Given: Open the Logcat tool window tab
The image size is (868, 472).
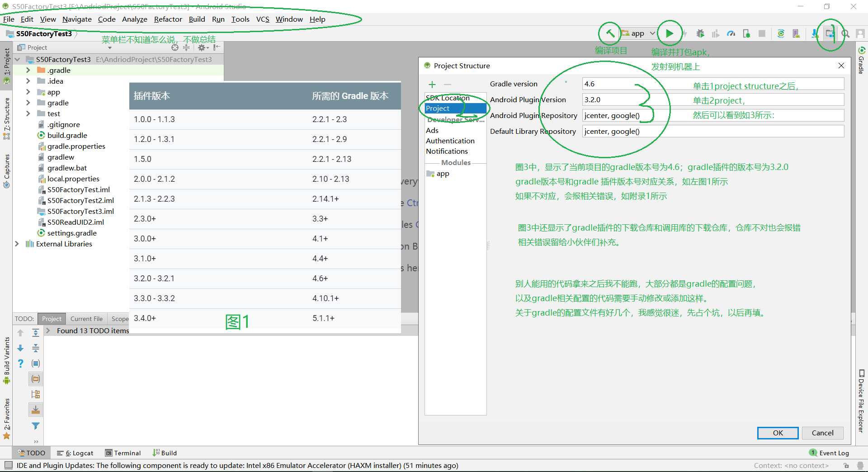Looking at the screenshot, I should click(75, 453).
